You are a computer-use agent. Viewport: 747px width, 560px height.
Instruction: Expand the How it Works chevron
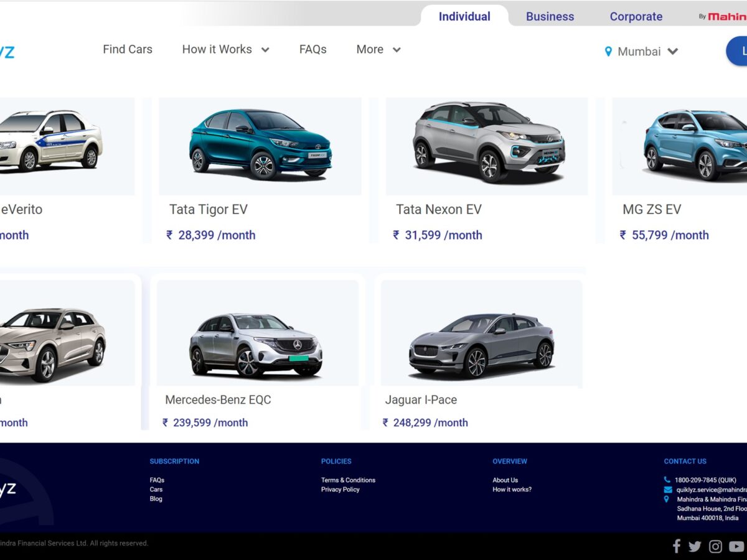(265, 50)
